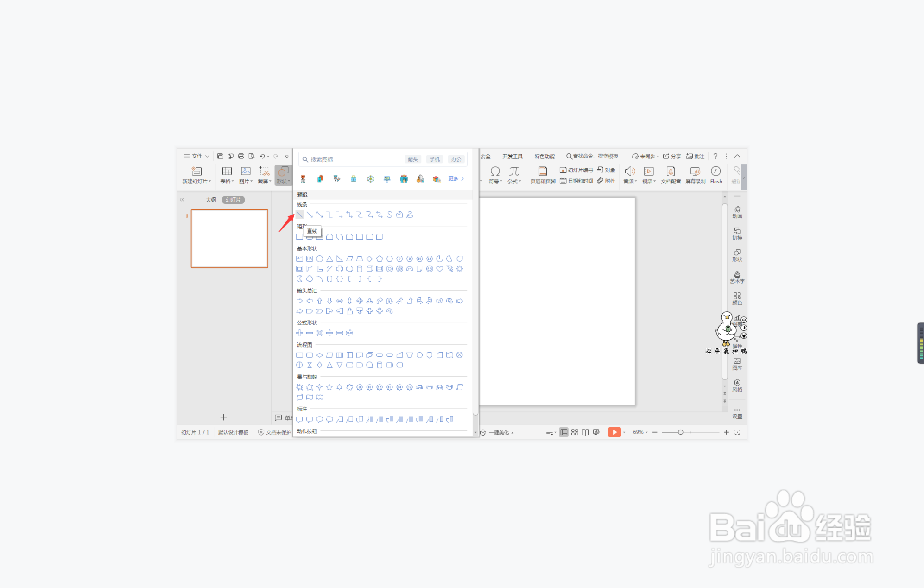Click the zoom slider handle
The height and width of the screenshot is (588, 924).
click(x=680, y=432)
